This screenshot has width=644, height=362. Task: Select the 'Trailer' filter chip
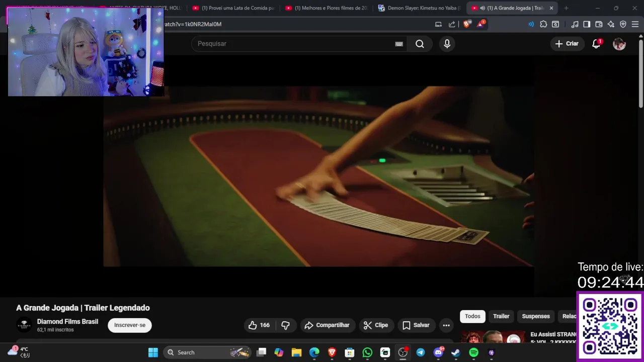pyautogui.click(x=501, y=316)
